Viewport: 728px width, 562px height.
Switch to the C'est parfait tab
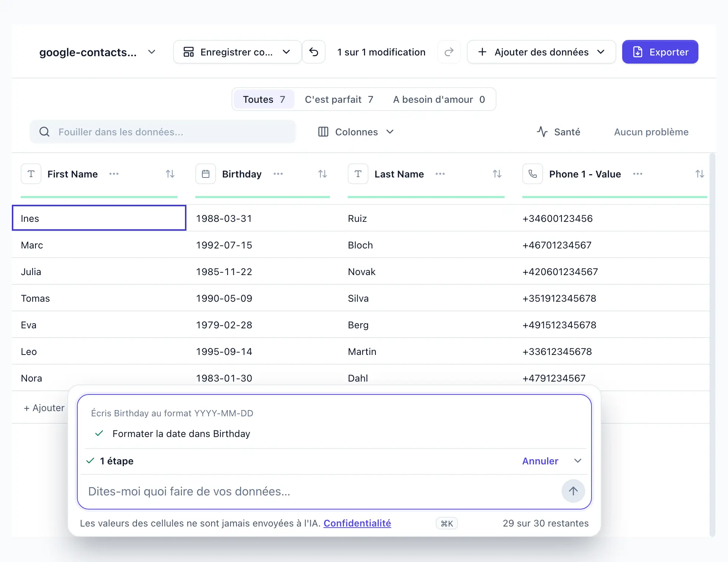pos(339,99)
